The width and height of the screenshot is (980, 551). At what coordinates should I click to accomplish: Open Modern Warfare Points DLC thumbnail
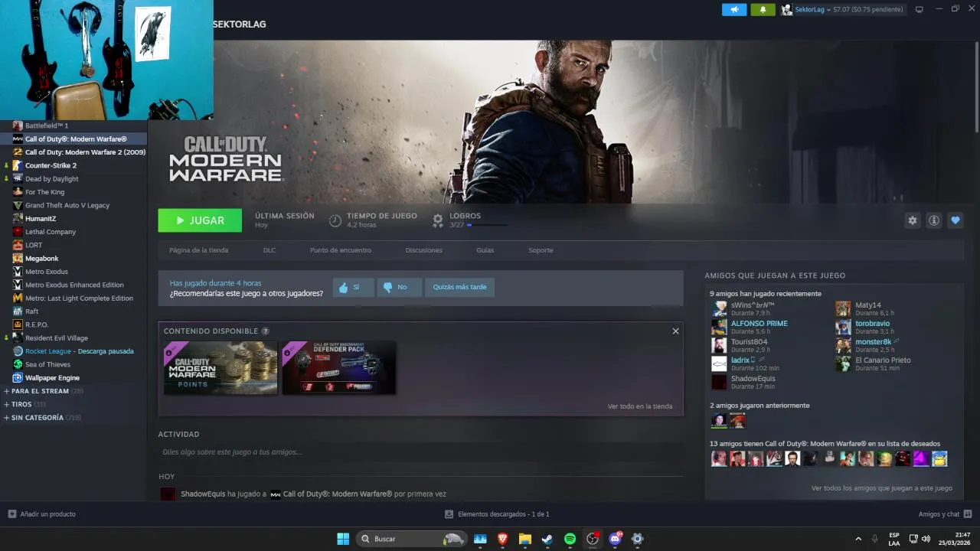coord(220,368)
